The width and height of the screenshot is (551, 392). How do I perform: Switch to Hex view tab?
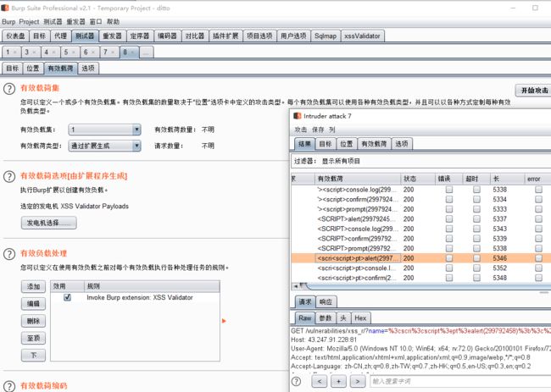[360, 318]
